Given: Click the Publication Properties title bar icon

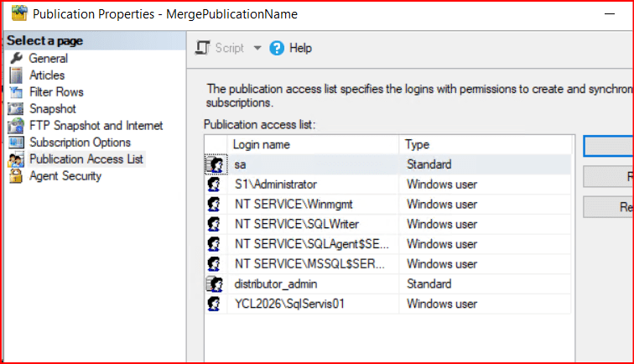Looking at the screenshot, I should [x=15, y=14].
